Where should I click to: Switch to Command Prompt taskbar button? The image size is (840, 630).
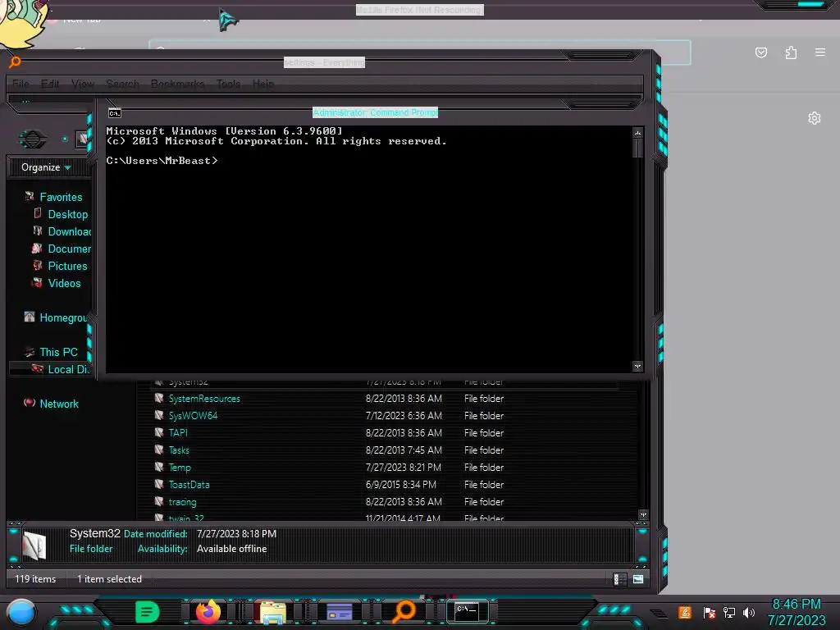click(x=467, y=612)
